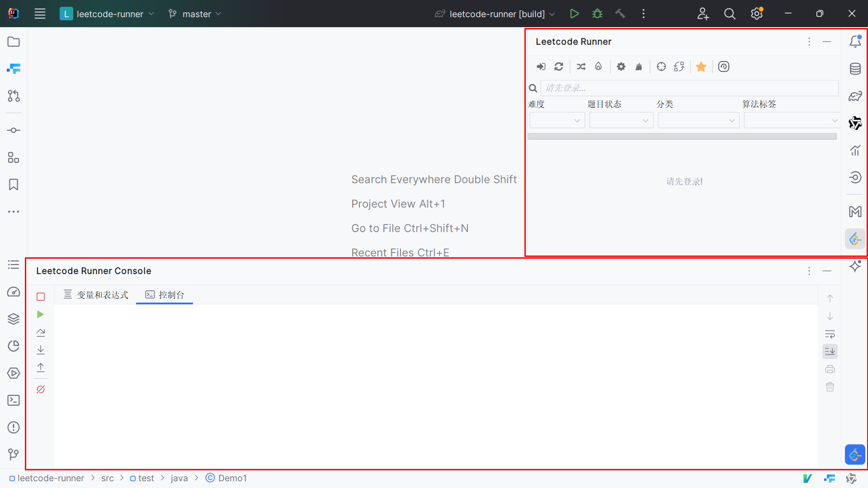The height and width of the screenshot is (488, 868).
Task: Click the broom clear icon in Leetcode Runner
Action: point(639,67)
